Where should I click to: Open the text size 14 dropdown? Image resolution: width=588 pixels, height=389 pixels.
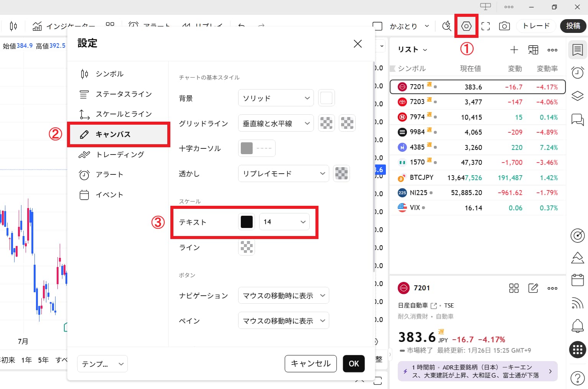[x=284, y=222]
